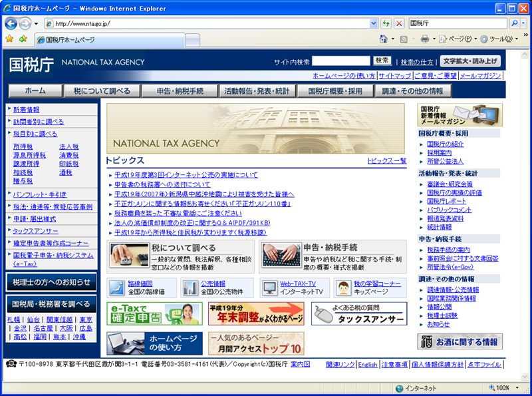
Task: Click the red Stop loading icon
Action: [399, 23]
